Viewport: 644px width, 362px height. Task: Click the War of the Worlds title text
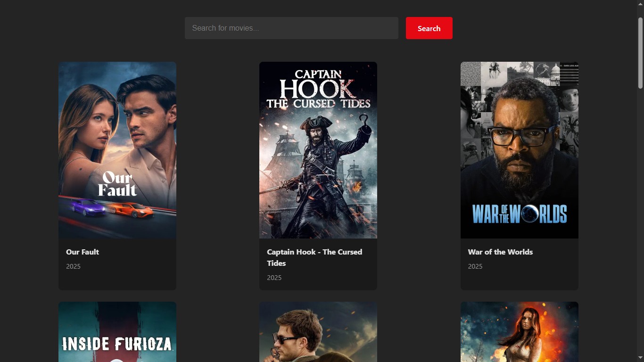(x=500, y=252)
